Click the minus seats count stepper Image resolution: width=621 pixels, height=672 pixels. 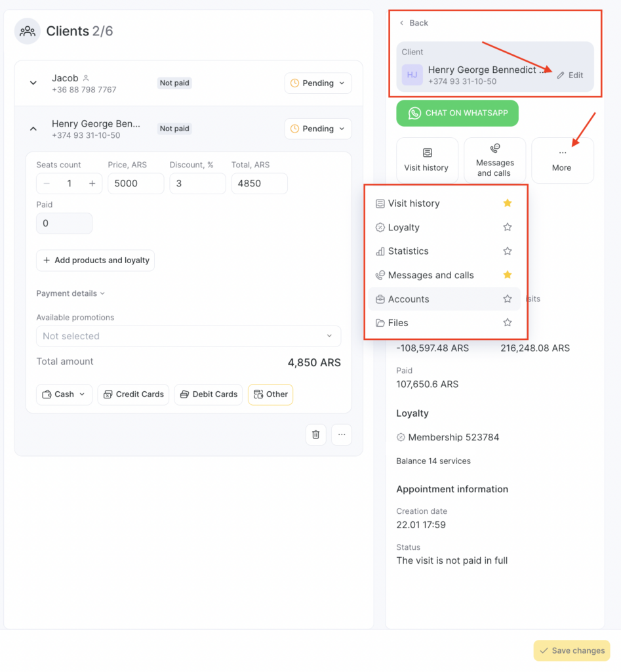[47, 184]
